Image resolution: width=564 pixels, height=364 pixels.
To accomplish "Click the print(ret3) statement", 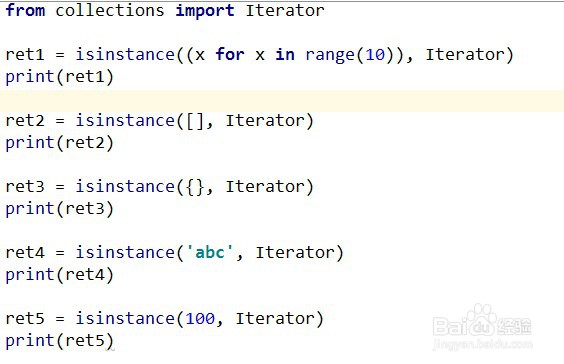I will 60,209.
